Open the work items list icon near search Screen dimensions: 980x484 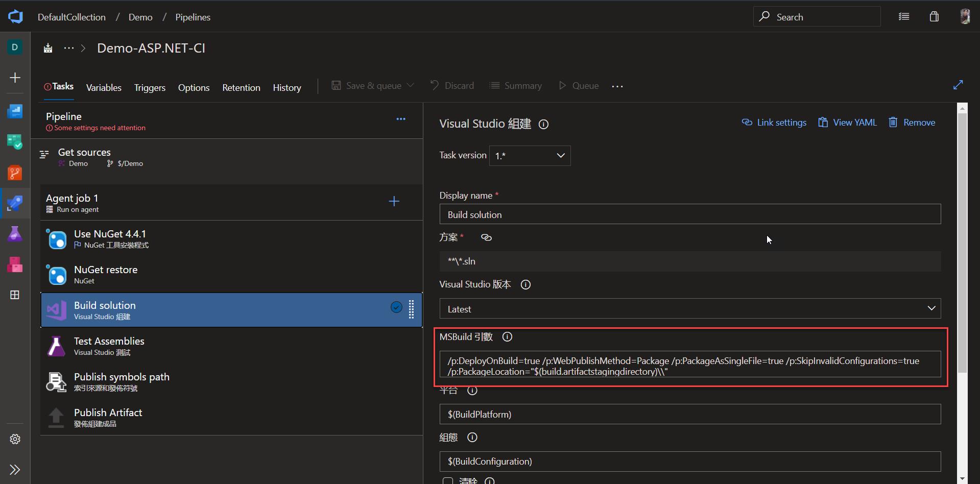(903, 16)
